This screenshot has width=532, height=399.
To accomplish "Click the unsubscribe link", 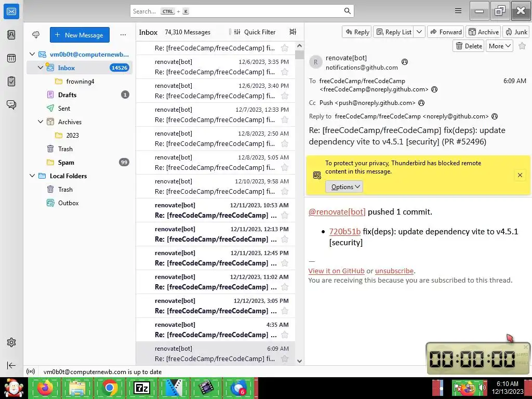I will (x=394, y=271).
